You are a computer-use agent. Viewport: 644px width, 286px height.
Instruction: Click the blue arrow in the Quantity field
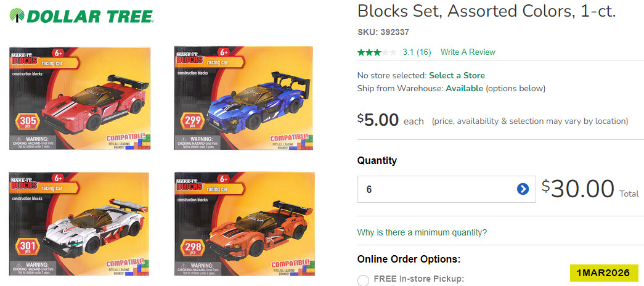click(x=523, y=189)
